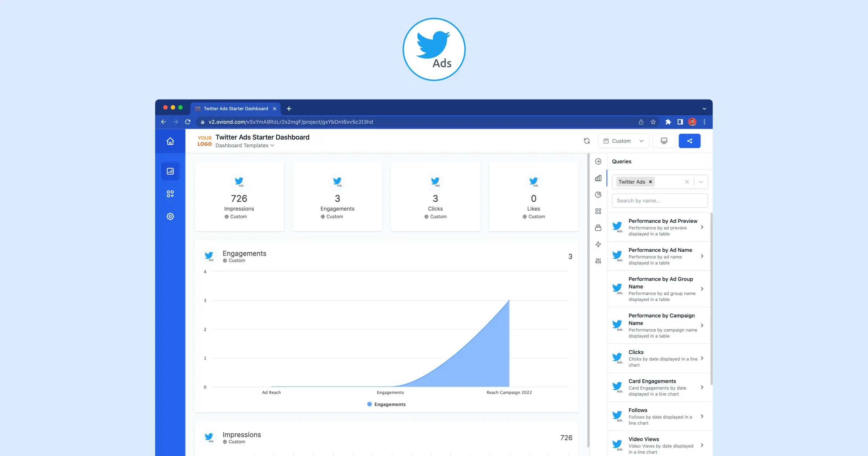
Task: Open the Engagements 3 metric card
Action: click(337, 197)
